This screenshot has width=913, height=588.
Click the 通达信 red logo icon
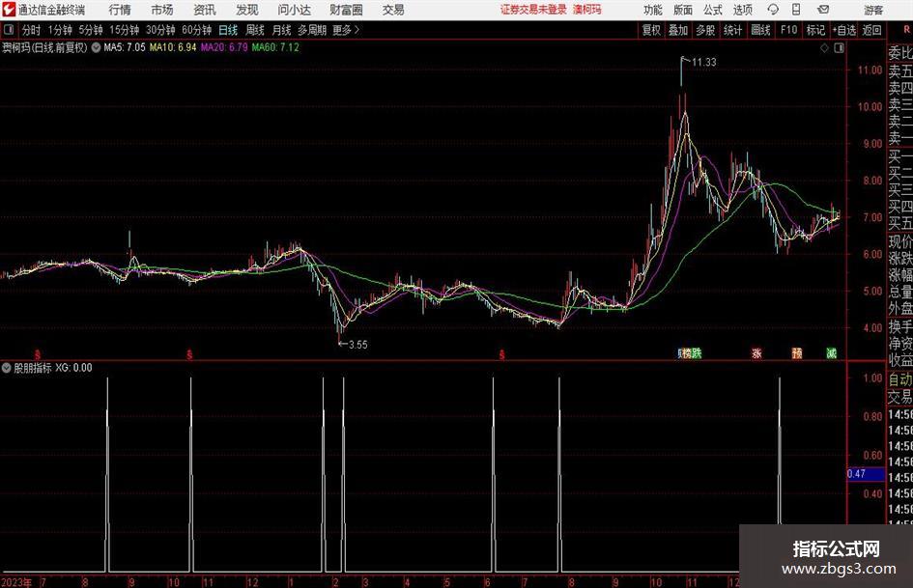[x=9, y=10]
